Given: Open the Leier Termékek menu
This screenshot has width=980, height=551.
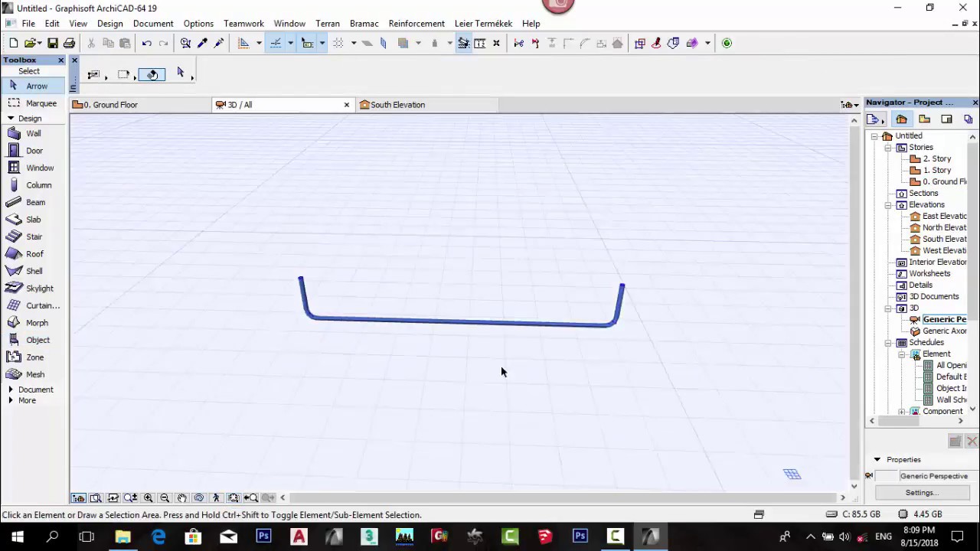Looking at the screenshot, I should (x=483, y=24).
